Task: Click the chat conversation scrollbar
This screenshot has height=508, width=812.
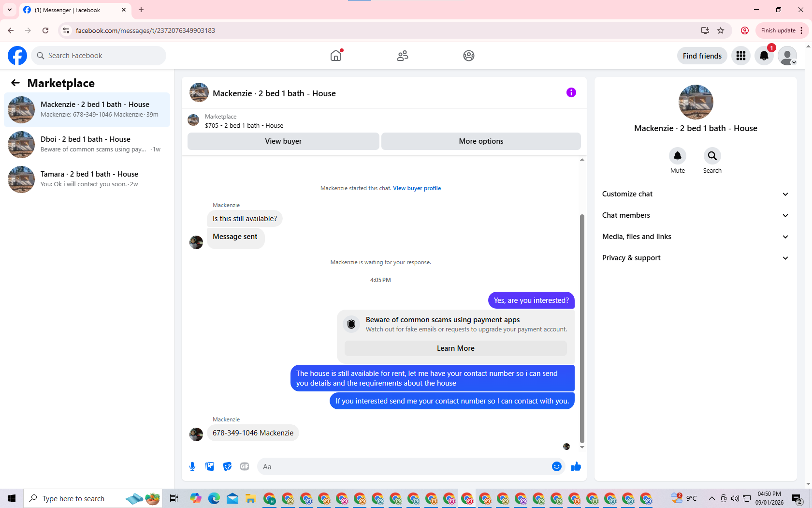Action: tap(582, 328)
